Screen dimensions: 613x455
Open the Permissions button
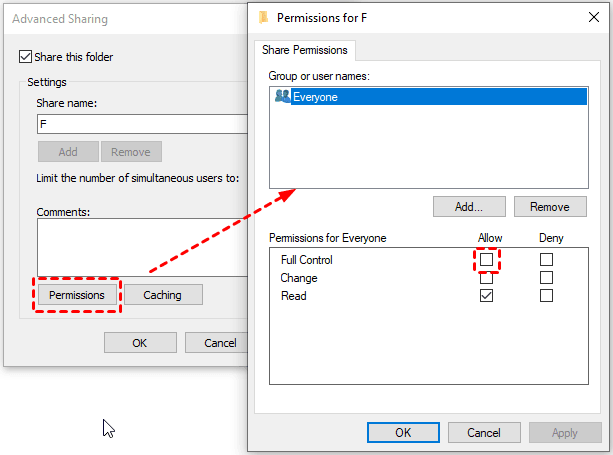tap(77, 295)
